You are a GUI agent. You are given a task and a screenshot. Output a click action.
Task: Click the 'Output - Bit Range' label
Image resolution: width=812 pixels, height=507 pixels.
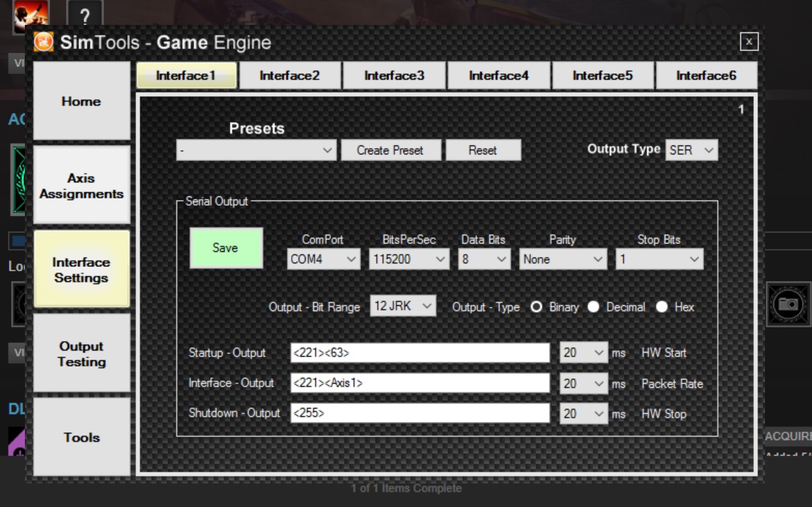coord(314,307)
